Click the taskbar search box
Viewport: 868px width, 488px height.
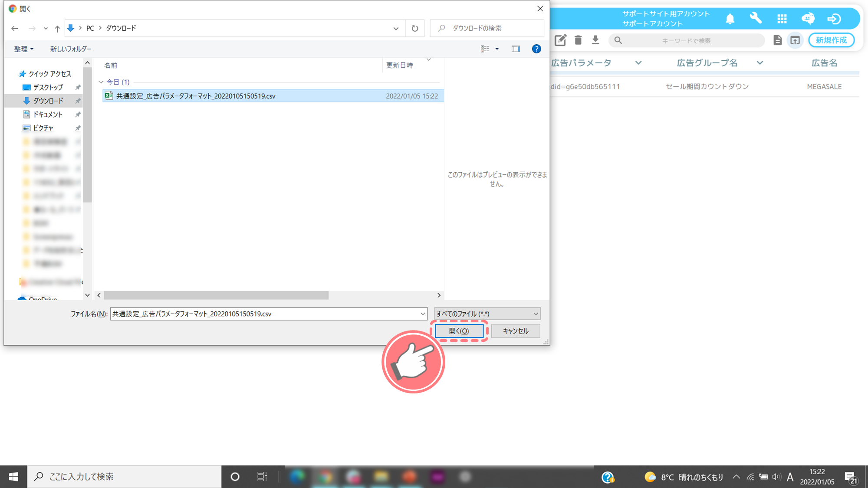[125, 477]
